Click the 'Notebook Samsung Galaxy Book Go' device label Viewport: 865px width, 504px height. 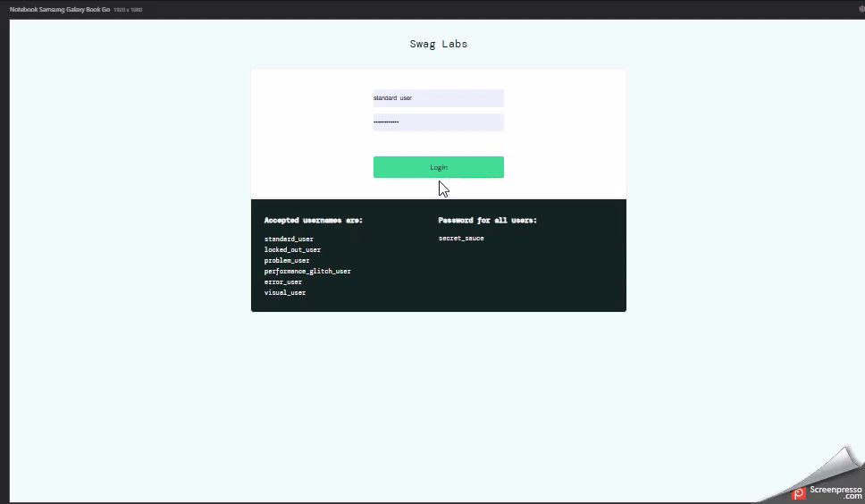point(60,9)
